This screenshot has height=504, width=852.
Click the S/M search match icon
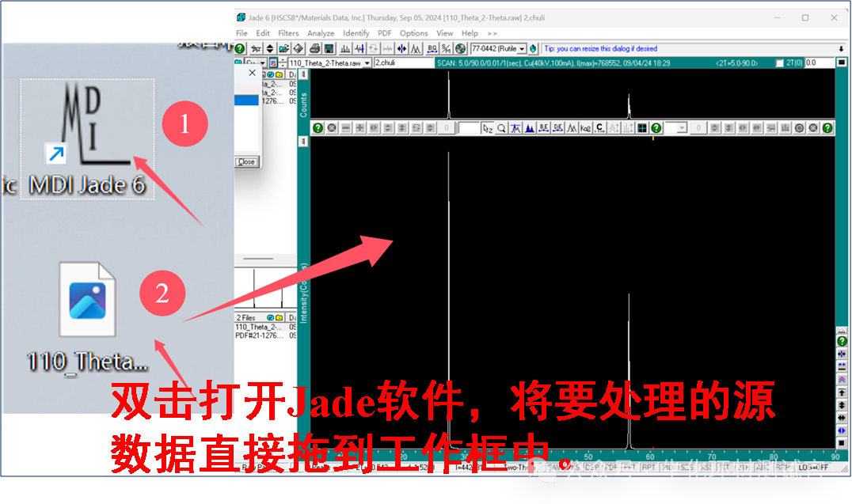tap(446, 49)
